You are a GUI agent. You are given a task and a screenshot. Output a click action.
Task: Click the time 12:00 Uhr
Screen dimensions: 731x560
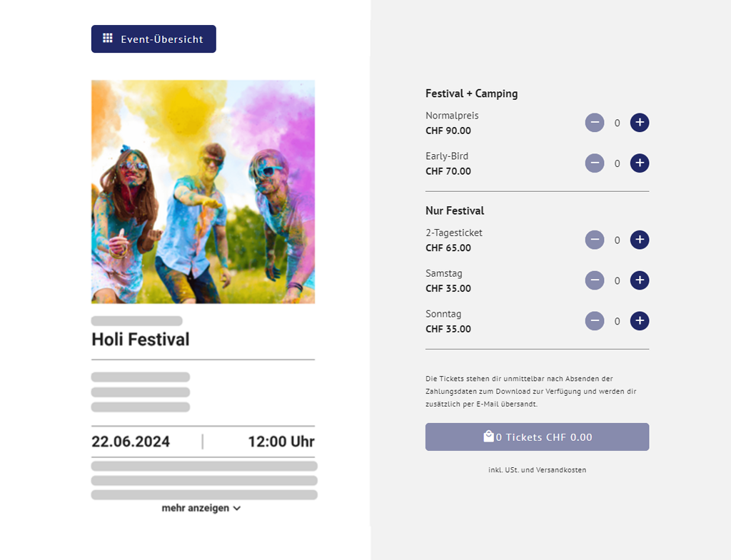281,442
